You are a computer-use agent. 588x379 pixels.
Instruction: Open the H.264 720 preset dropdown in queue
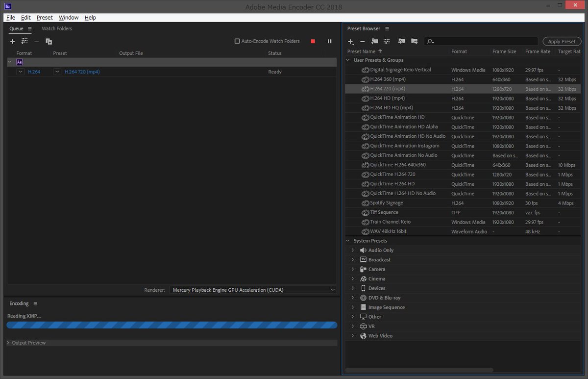tap(57, 72)
